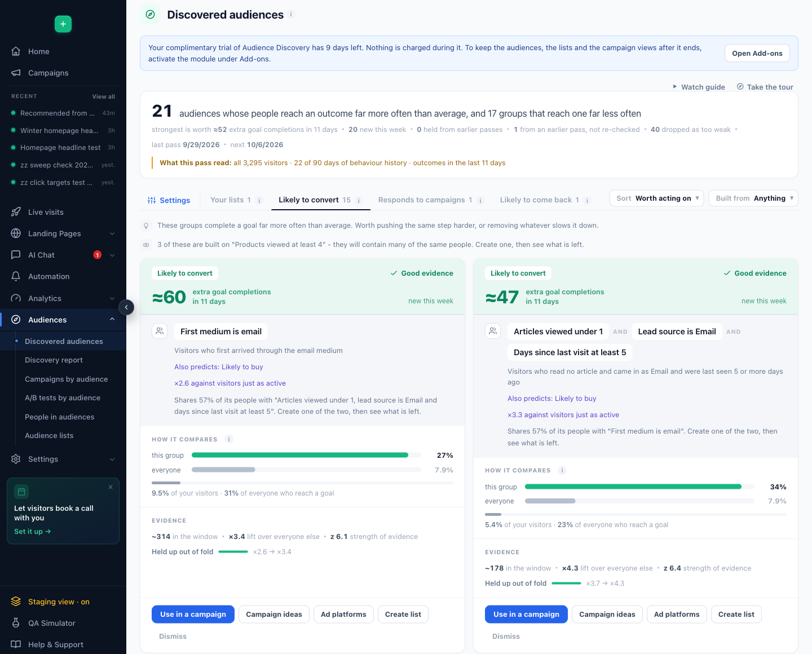Click calendar icon in book a call promo

(x=21, y=492)
